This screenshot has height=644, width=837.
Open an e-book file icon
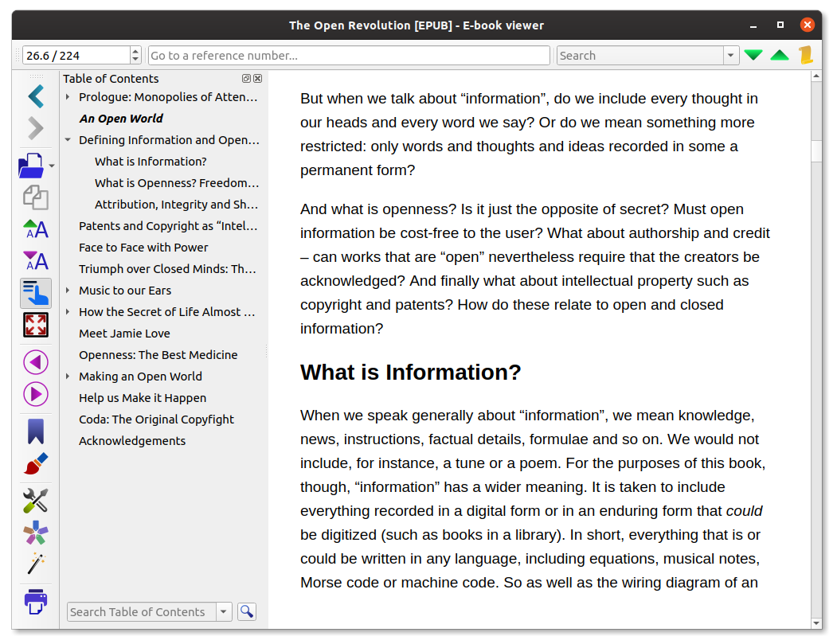[x=31, y=166]
